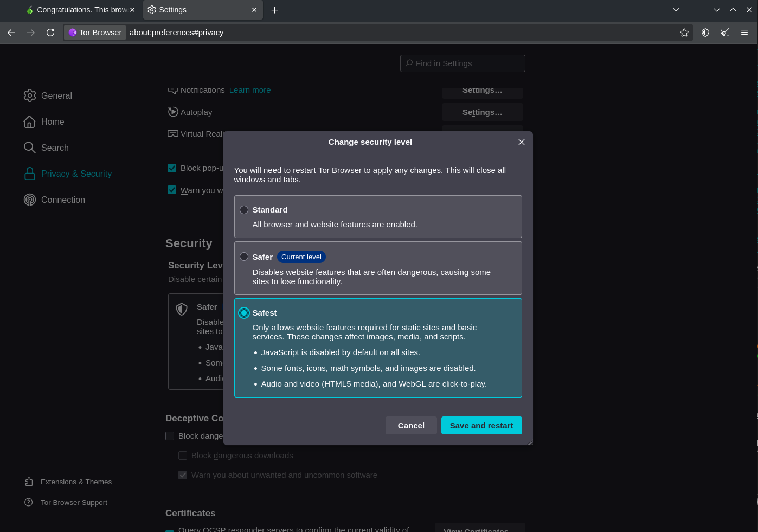Open the security level shield icon in toolbar
Viewport: 758px width, 532px height.
pos(705,33)
